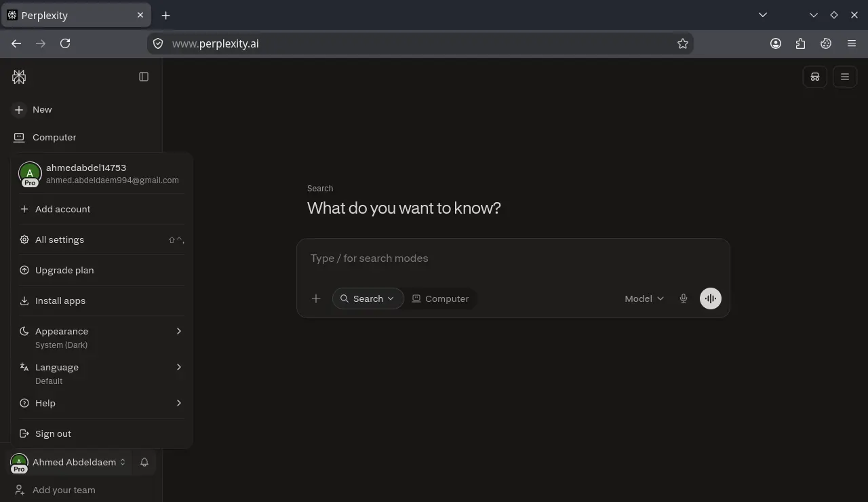View site security shield icon
This screenshot has width=868, height=502.
[x=158, y=43]
